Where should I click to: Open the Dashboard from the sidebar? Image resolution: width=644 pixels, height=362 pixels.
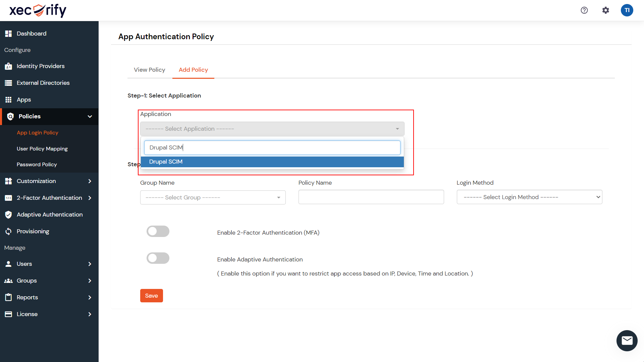pos(31,34)
